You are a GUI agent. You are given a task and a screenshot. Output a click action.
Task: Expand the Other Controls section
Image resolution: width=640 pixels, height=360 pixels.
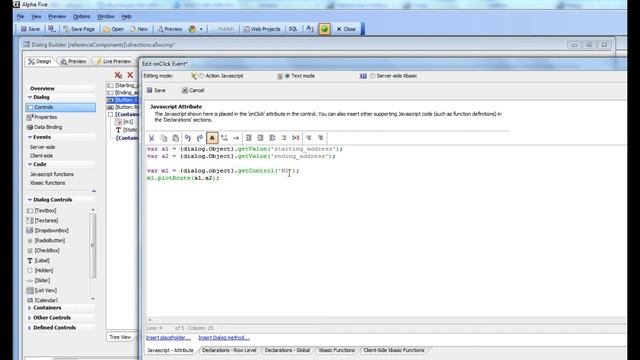pos(29,318)
